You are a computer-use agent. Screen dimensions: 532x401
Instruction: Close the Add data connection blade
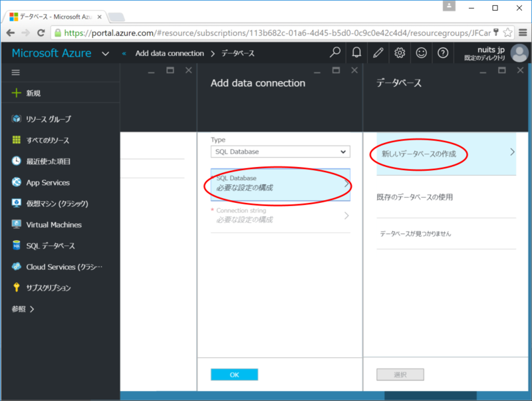pos(354,70)
